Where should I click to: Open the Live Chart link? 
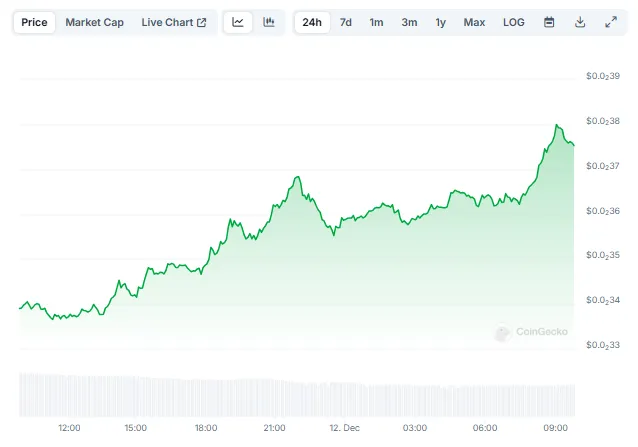pos(174,22)
